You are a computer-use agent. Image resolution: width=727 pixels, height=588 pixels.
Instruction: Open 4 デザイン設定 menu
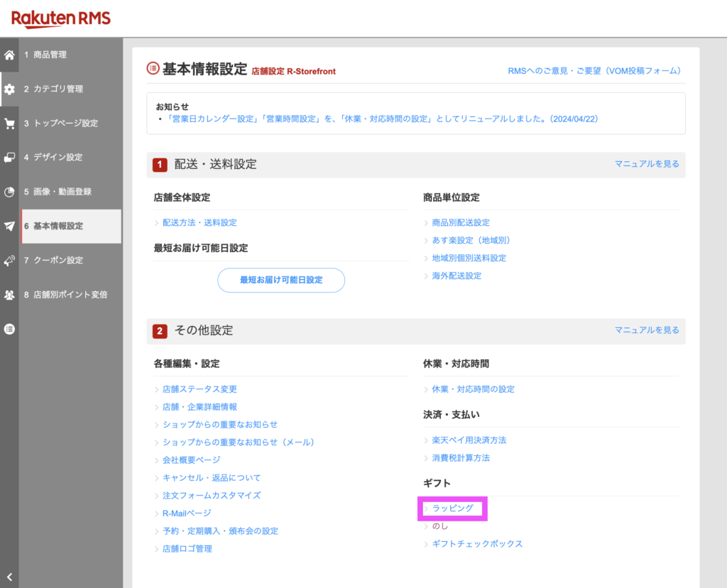point(71,157)
